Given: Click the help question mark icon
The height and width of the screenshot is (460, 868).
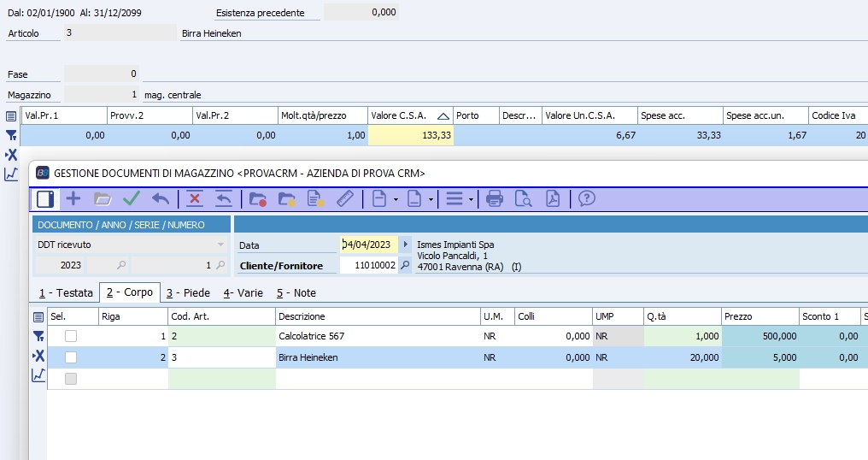Looking at the screenshot, I should (x=586, y=199).
